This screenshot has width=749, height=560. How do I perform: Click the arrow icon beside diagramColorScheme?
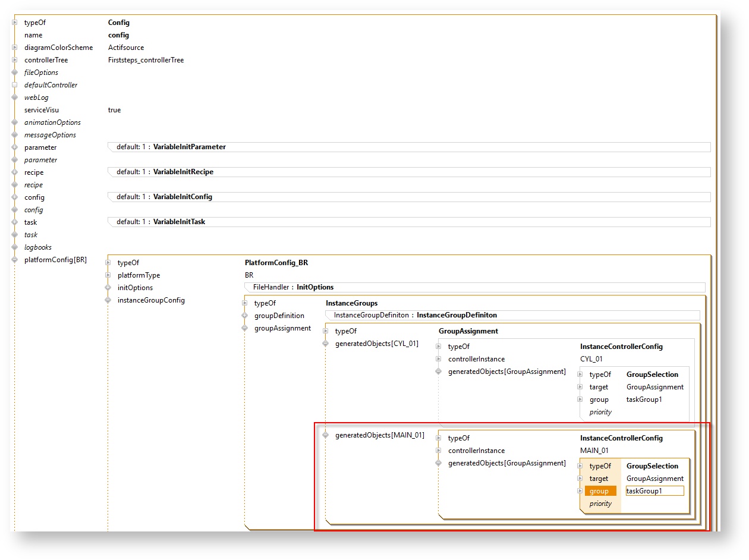[15, 48]
